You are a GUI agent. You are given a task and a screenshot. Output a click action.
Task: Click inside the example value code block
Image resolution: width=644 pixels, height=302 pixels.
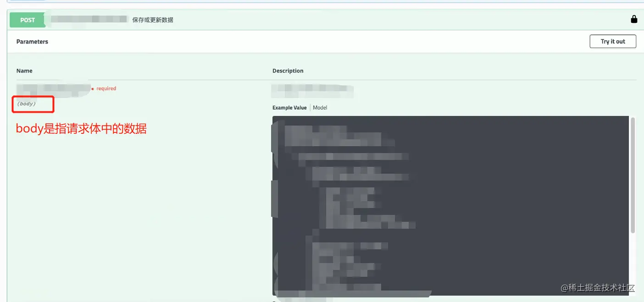coord(450,205)
